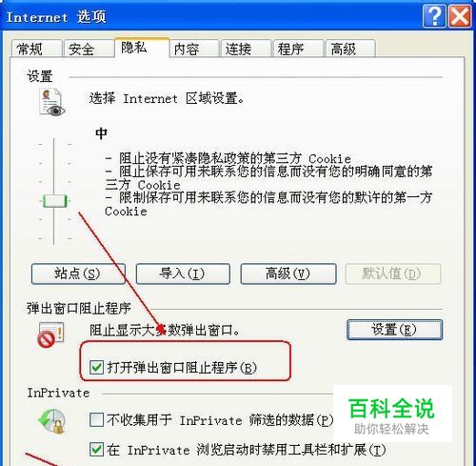Open pop-up blocker 设置(E) button
Screen dimensions: 476x466
point(394,330)
